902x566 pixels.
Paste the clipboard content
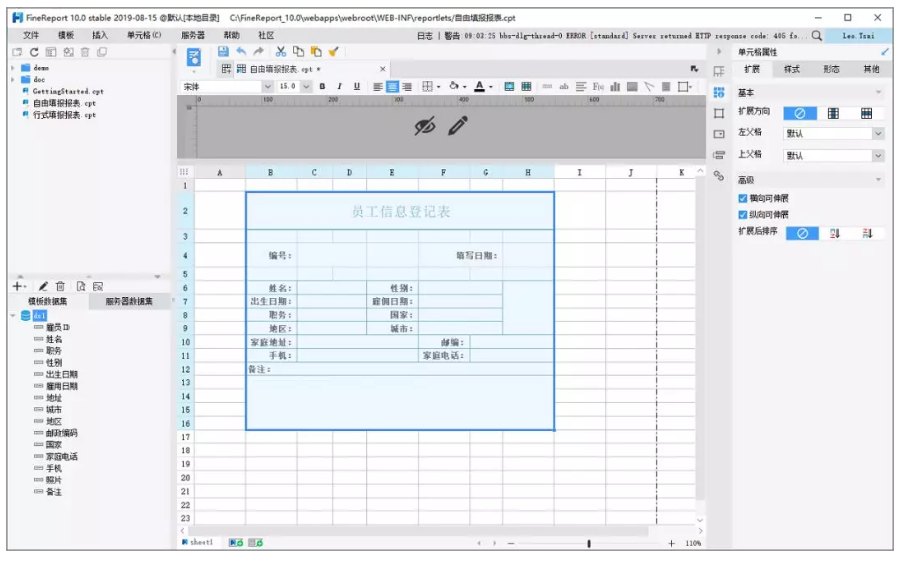click(x=316, y=52)
